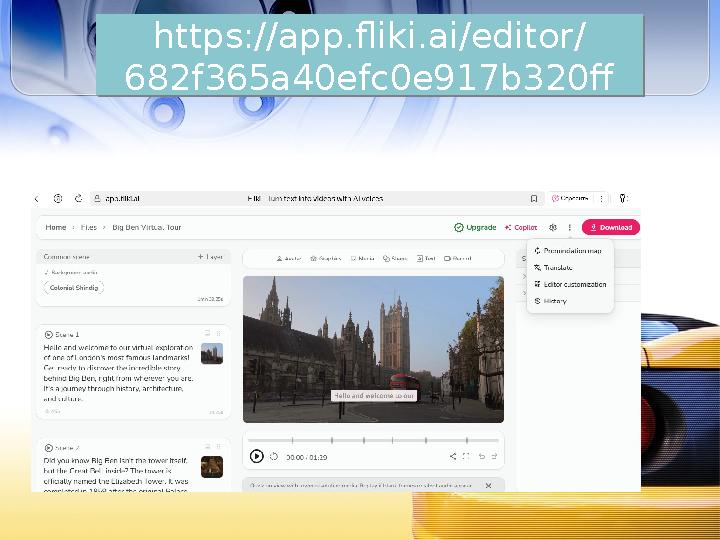Image resolution: width=720 pixels, height=540 pixels.
Task: Enter fullscreen preview with the fullscreen icon
Action: (x=466, y=456)
